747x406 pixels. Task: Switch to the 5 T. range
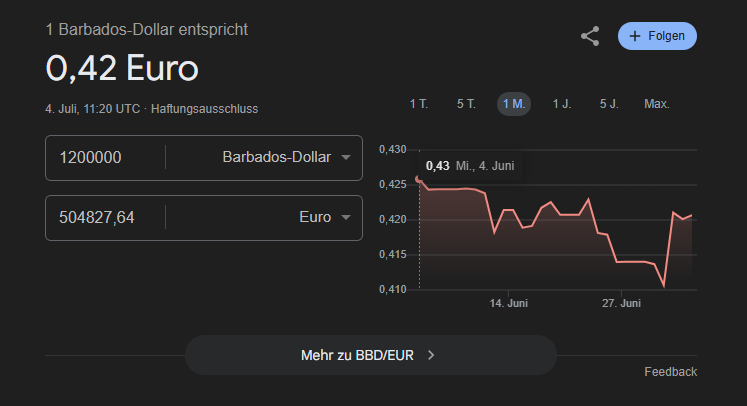pos(467,104)
